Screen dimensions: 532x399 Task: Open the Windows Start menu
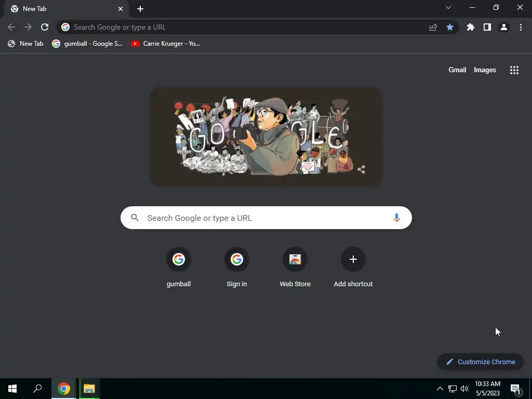(12, 389)
